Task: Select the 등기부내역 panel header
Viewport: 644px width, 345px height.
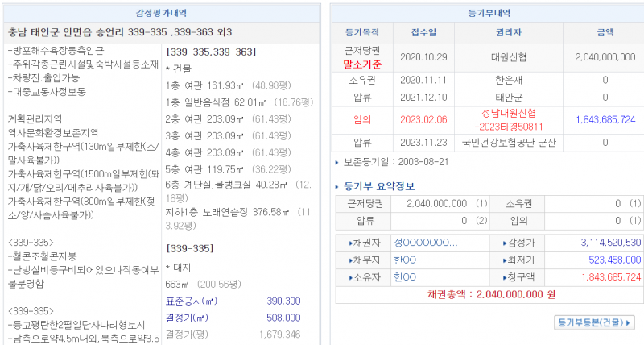Action: [488, 13]
